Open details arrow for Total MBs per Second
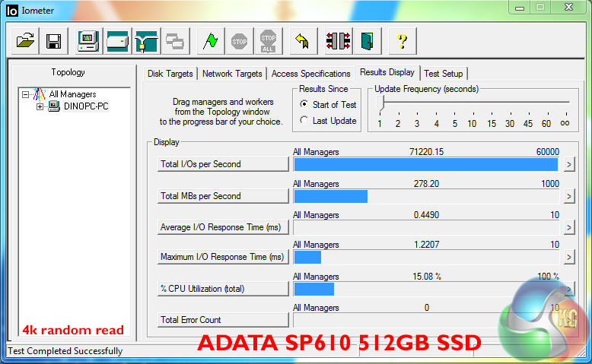 569,197
